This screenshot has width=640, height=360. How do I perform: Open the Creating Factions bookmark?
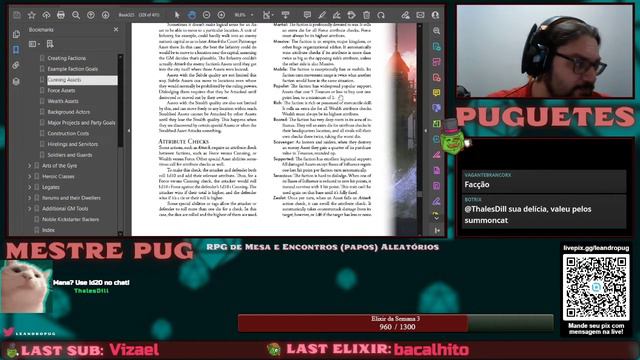[67, 58]
